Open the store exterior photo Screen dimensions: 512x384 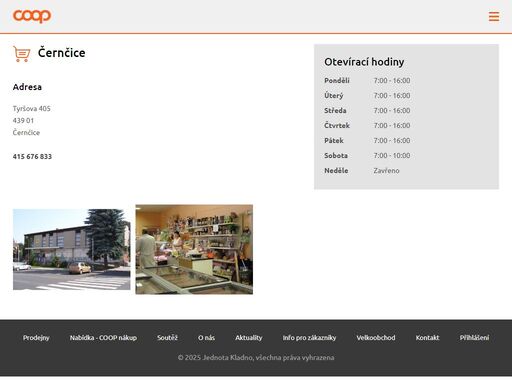pos(72,249)
